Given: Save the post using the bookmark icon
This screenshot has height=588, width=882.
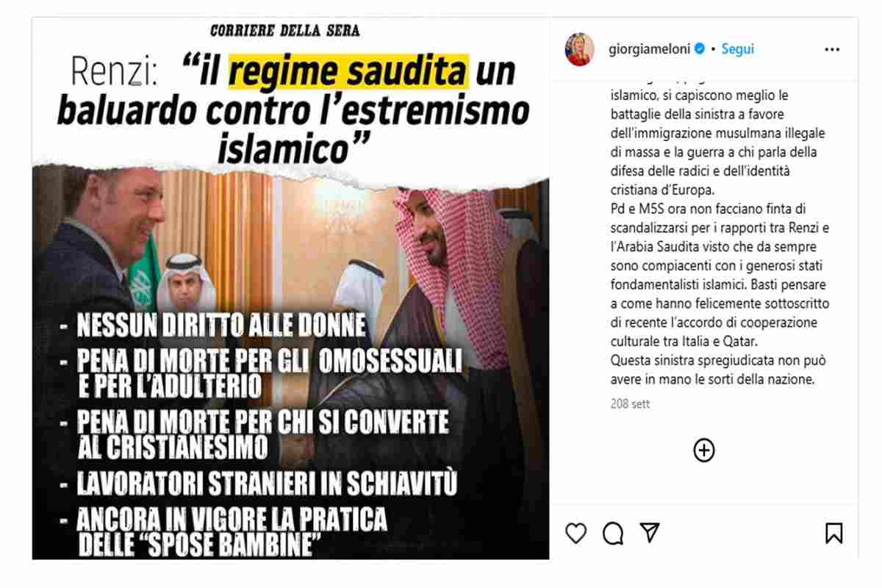Looking at the screenshot, I should coord(834,533).
